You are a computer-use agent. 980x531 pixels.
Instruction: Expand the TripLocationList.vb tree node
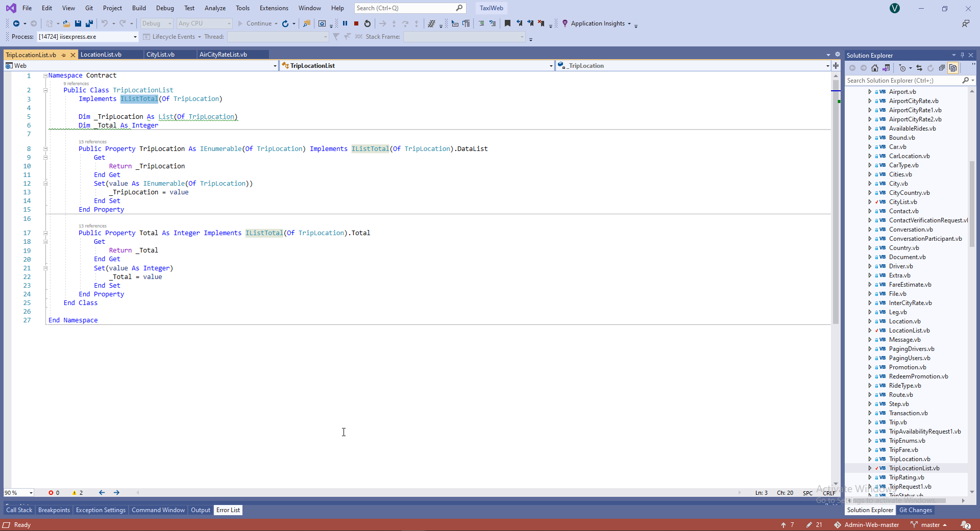pos(870,468)
